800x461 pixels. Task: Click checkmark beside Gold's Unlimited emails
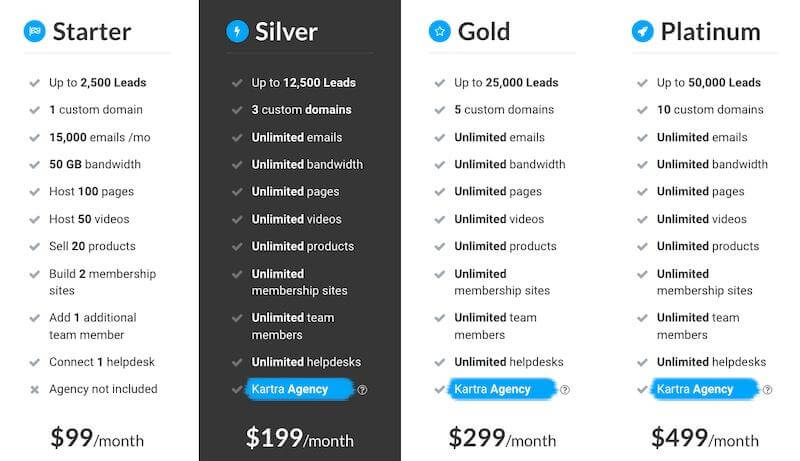pyautogui.click(x=439, y=137)
